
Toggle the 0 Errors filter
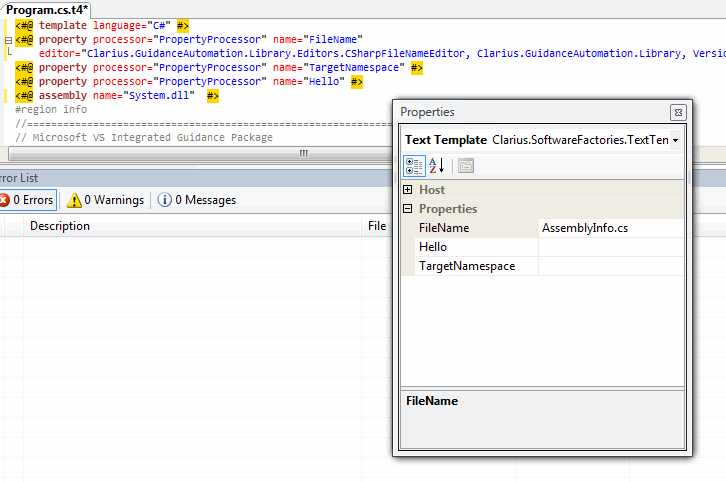click(x=27, y=200)
